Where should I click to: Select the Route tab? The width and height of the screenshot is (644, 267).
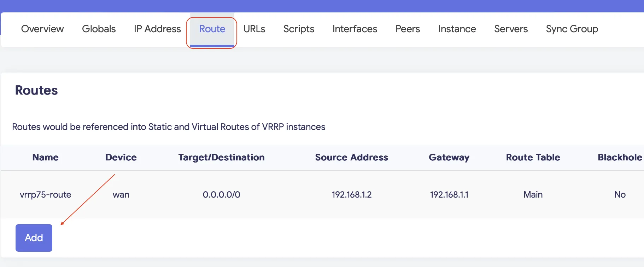point(212,29)
